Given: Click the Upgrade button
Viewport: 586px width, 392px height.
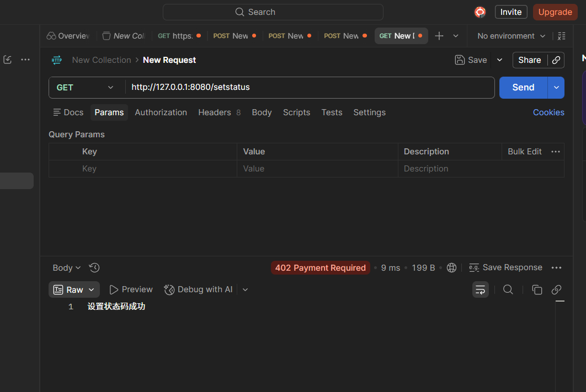Looking at the screenshot, I should click(x=555, y=12).
